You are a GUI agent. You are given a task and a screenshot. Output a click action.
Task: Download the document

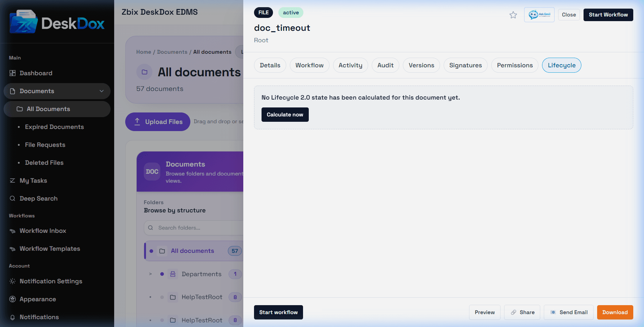615,312
